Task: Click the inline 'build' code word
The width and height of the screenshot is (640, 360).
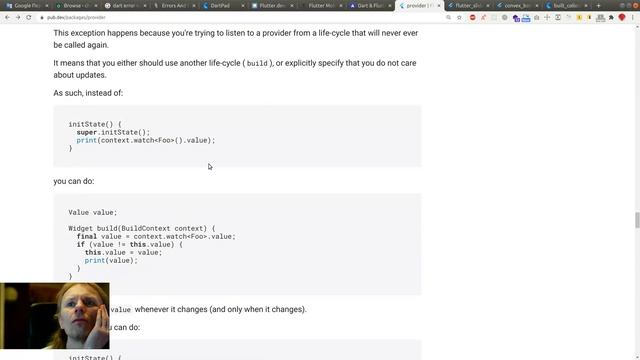Action: [x=257, y=64]
